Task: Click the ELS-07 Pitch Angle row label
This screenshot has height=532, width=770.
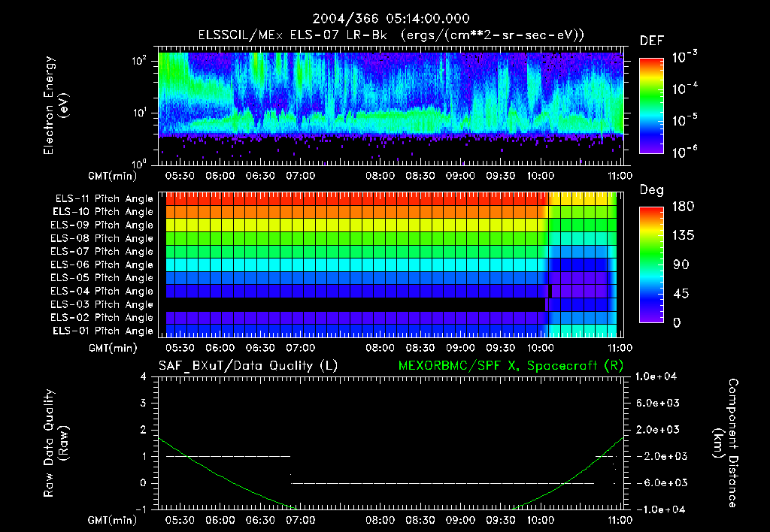Action: 102,252
